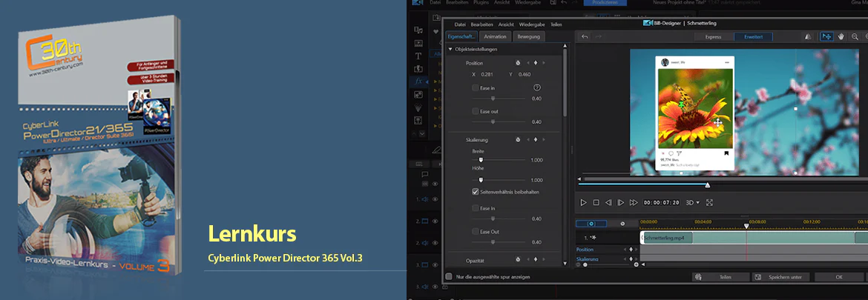
Task: Click the fullscreen preview icon
Action: coord(710,203)
